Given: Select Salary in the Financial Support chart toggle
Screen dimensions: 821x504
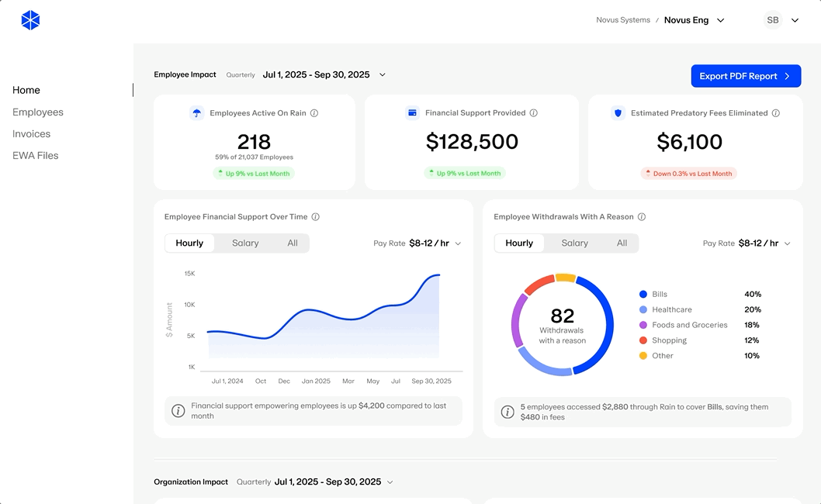Looking at the screenshot, I should 245,243.
